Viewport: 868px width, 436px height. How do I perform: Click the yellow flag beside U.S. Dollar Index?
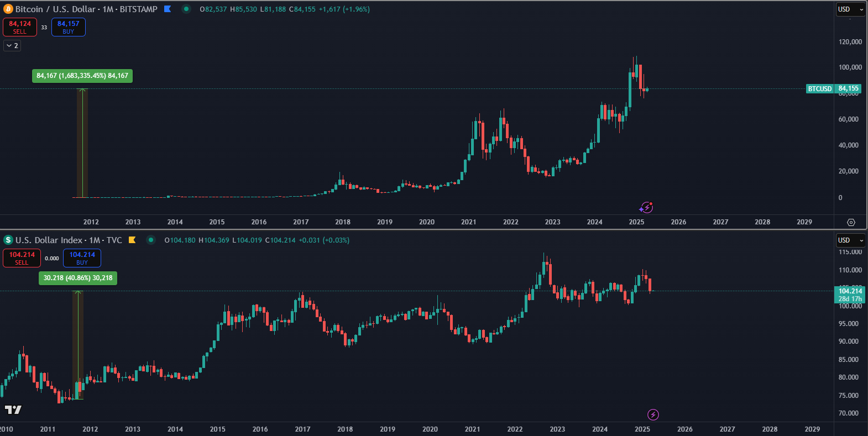coord(132,240)
